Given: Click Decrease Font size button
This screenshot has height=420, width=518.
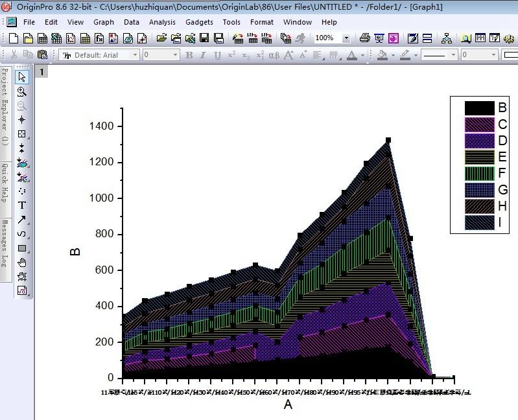Looking at the screenshot, I should click(303, 55).
